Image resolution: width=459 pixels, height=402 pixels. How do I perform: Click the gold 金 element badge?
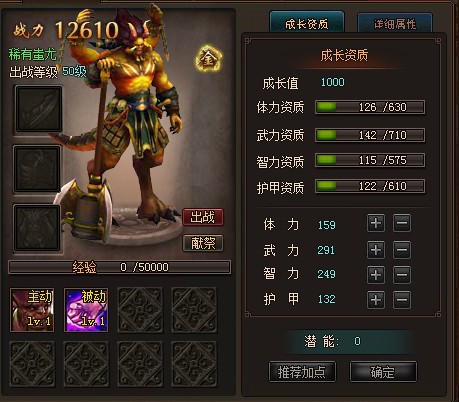coord(209,59)
